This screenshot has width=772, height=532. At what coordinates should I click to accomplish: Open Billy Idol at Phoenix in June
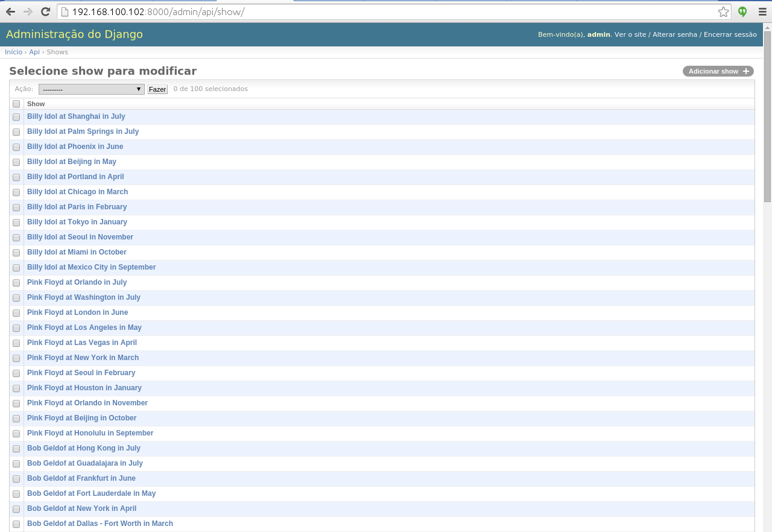pos(75,147)
